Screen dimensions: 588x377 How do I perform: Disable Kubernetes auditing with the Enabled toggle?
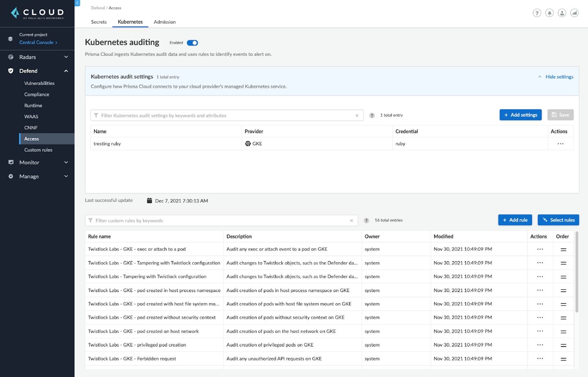pyautogui.click(x=192, y=43)
